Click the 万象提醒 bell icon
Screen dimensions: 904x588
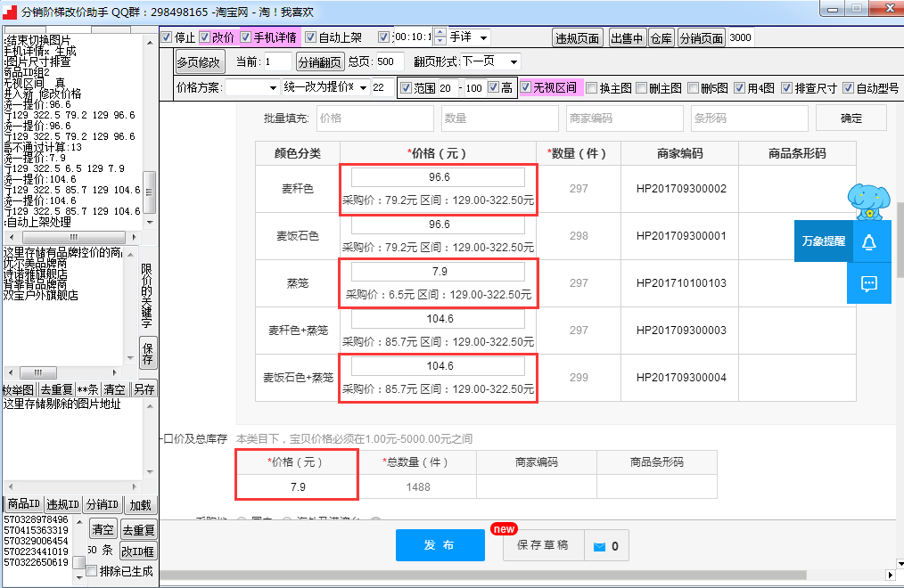click(869, 241)
